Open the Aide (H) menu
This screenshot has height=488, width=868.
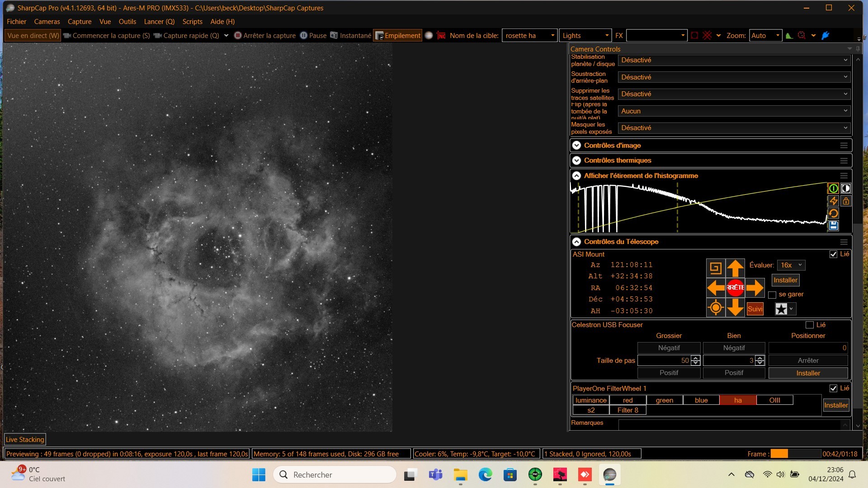222,22
